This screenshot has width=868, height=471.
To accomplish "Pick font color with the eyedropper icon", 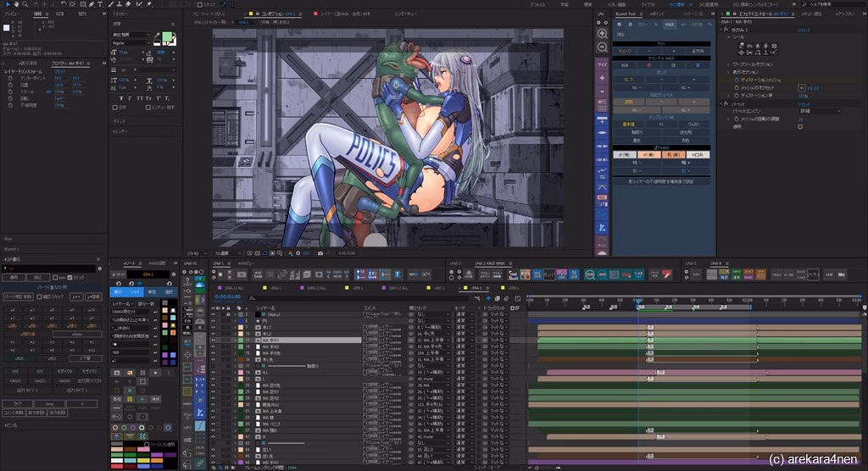I will point(157,35).
